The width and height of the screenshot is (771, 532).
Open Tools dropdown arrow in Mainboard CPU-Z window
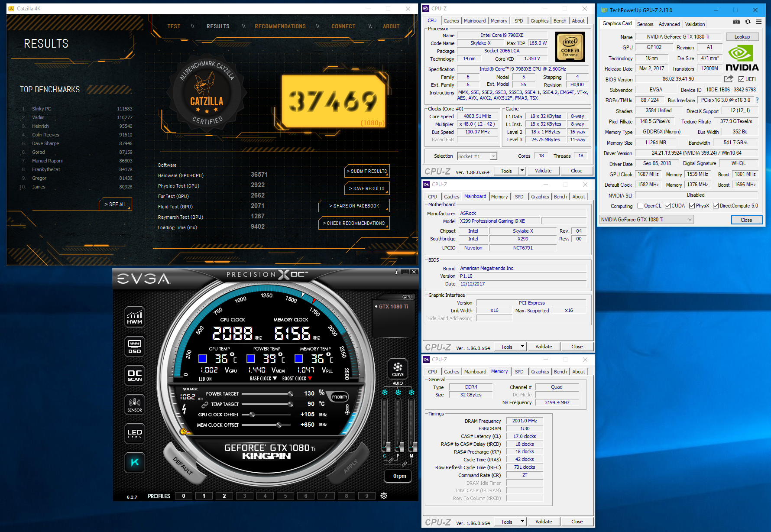click(x=522, y=347)
